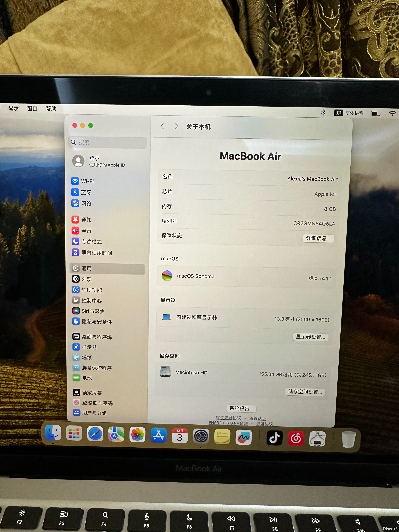Open Calendar showing 12月 3 in Dock
The height and width of the screenshot is (532, 399).
click(180, 436)
